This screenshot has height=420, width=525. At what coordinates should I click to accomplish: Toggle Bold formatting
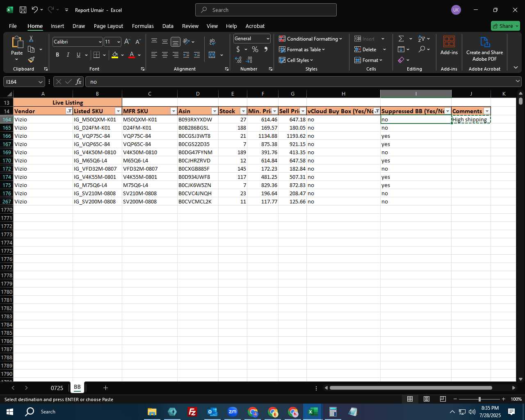(57, 55)
